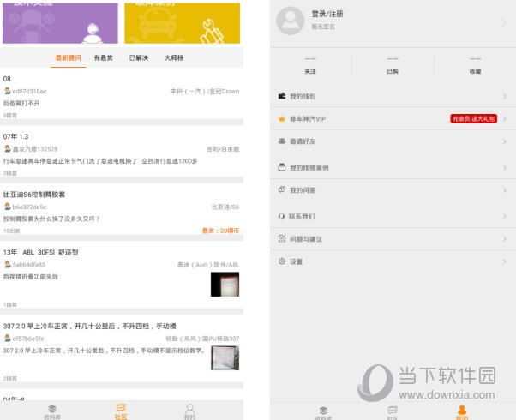Open the 我的维修案例 row chevron
Image resolution: width=516 pixels, height=420 pixels.
click(x=505, y=167)
